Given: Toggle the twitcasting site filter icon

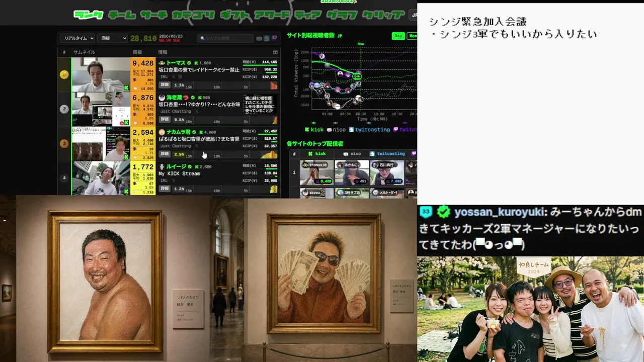Looking at the screenshot, I should [x=267, y=38].
